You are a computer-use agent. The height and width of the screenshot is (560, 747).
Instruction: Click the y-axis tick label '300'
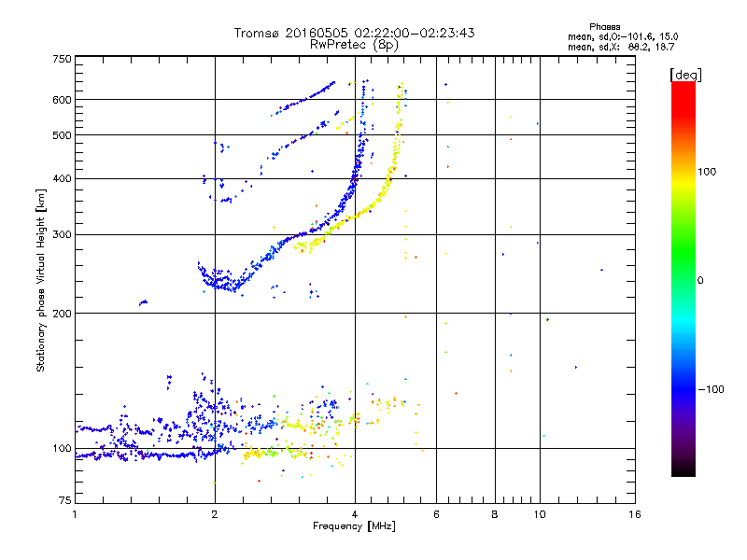point(62,234)
